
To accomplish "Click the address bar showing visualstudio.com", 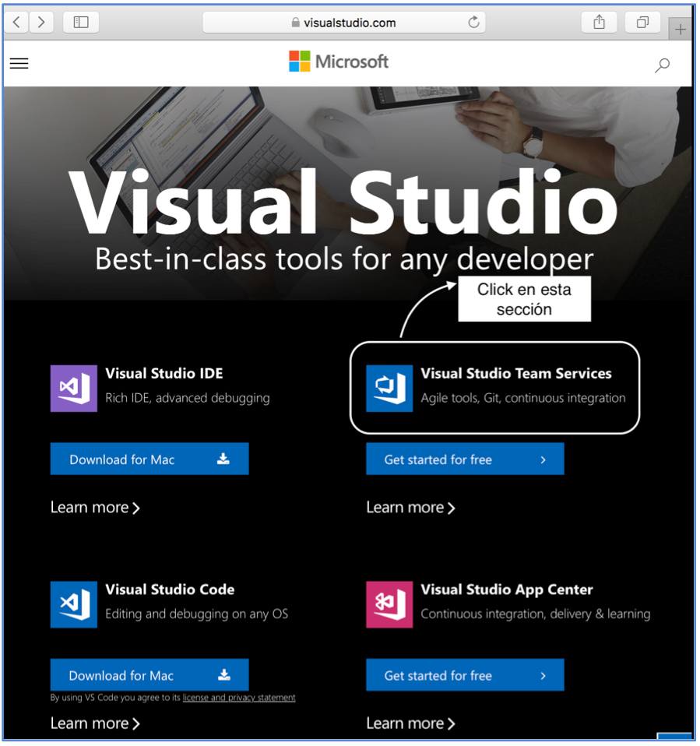I will click(x=343, y=23).
